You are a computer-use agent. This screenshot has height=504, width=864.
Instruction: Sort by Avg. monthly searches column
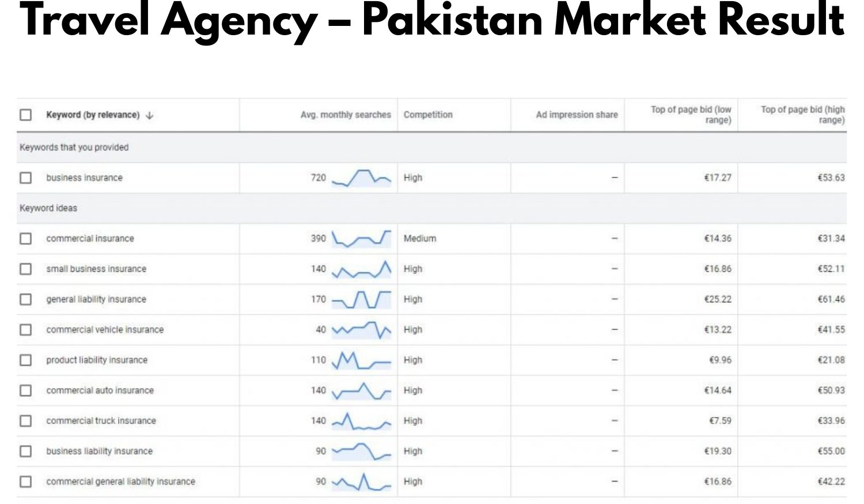point(346,115)
